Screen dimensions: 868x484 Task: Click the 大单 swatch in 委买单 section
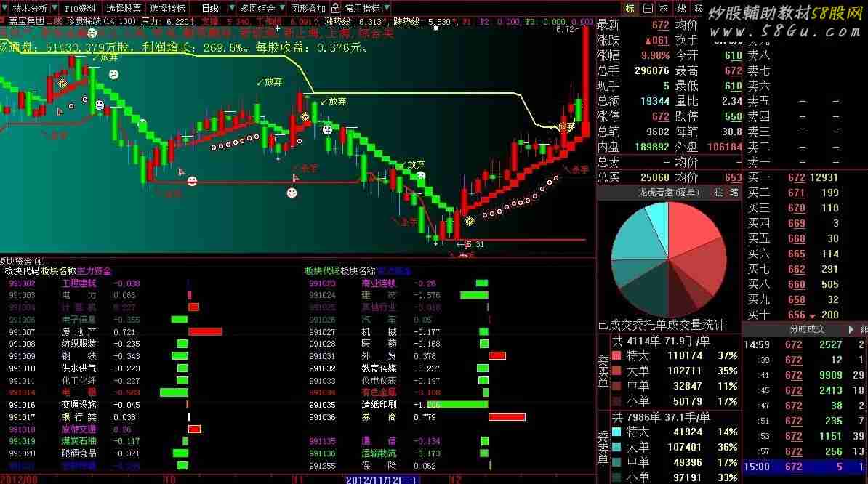click(616, 371)
